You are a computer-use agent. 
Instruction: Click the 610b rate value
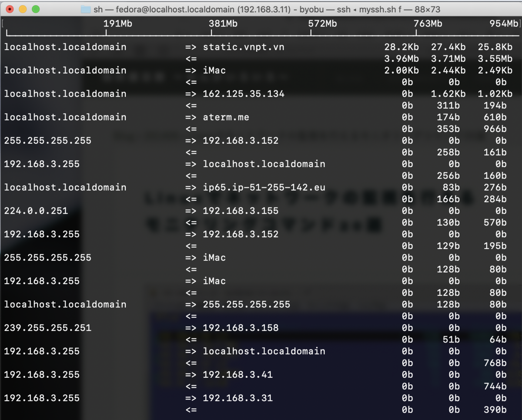pos(495,117)
